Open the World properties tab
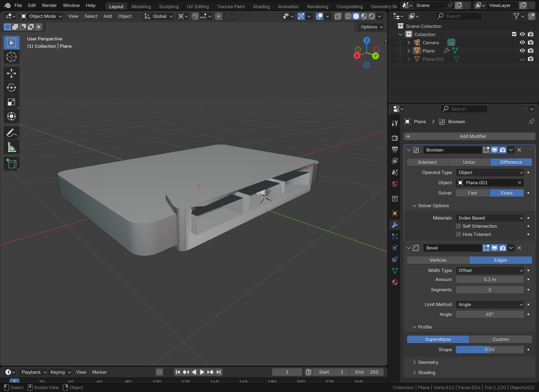Viewport: 539px width, 392px height. tap(395, 184)
